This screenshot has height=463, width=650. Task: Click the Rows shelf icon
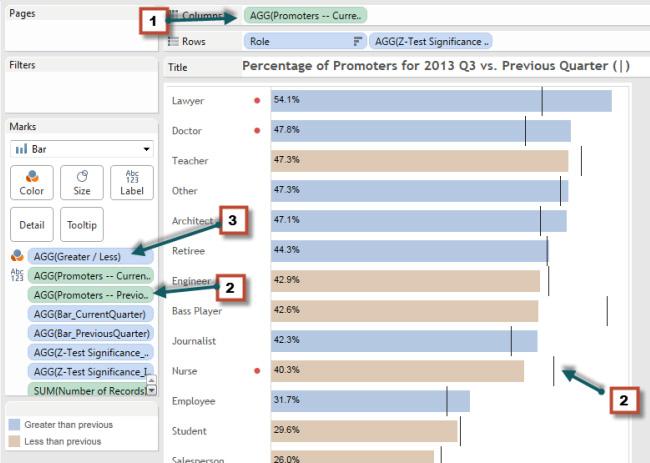coord(173,41)
